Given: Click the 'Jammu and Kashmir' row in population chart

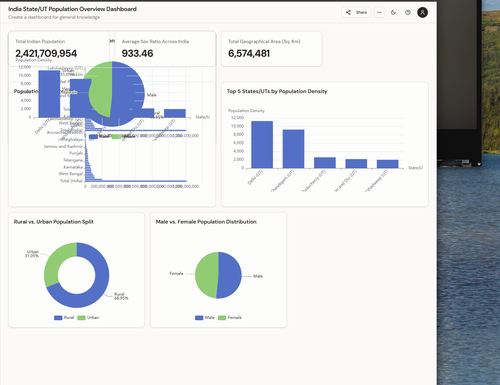Looking at the screenshot, I should (63, 146).
